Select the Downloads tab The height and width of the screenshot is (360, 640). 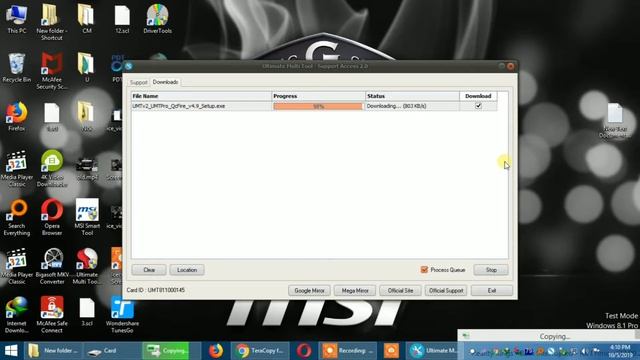click(165, 82)
